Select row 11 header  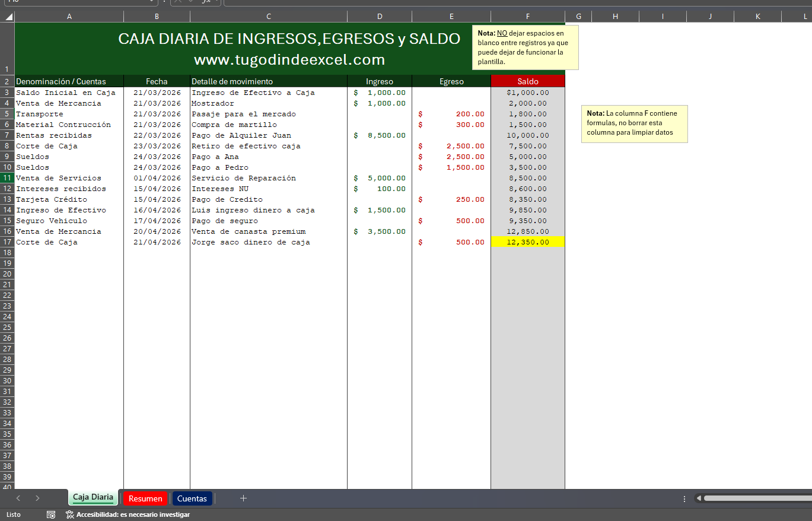coord(7,178)
